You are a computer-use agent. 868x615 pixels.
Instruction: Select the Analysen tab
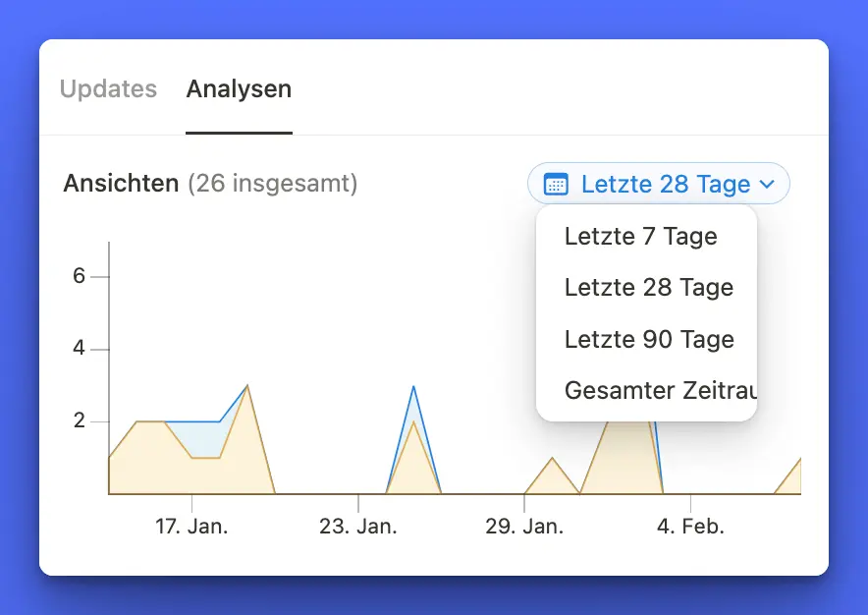[x=239, y=89]
